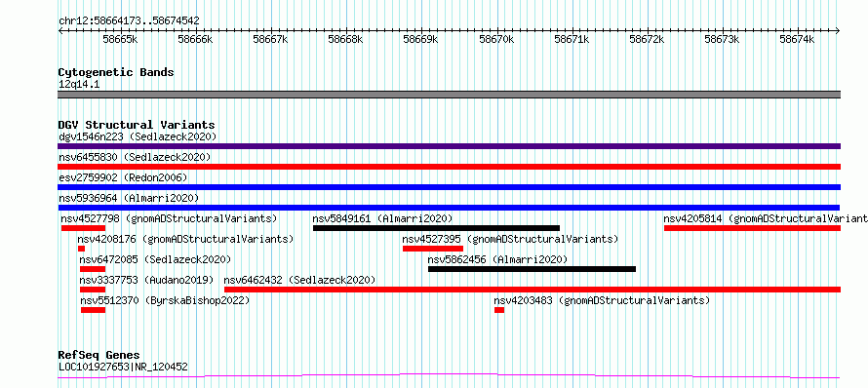
Task: Select the nsv6472085 red variant bar
Action: [x=93, y=269]
